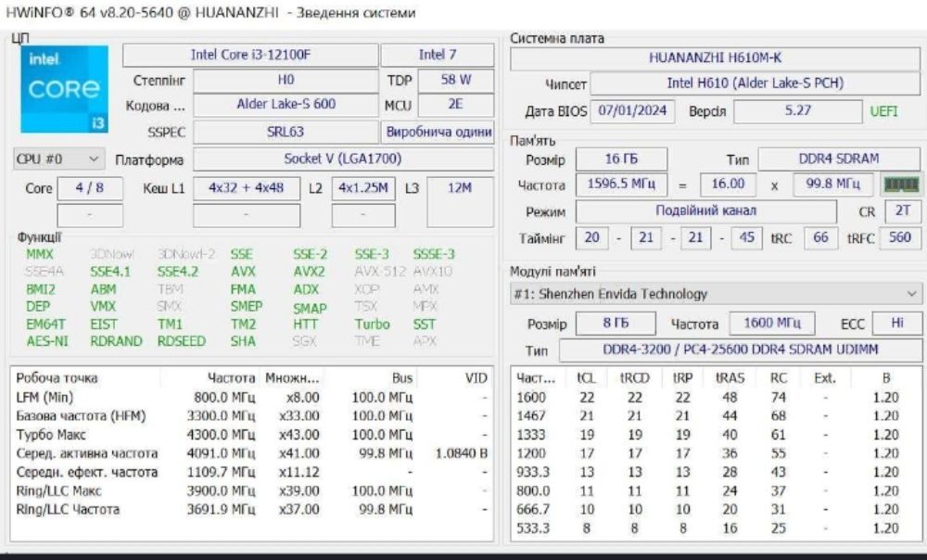This screenshot has height=560, width=927.
Task: Select L1 cache value 4x32 + 4x48
Action: coord(247,188)
